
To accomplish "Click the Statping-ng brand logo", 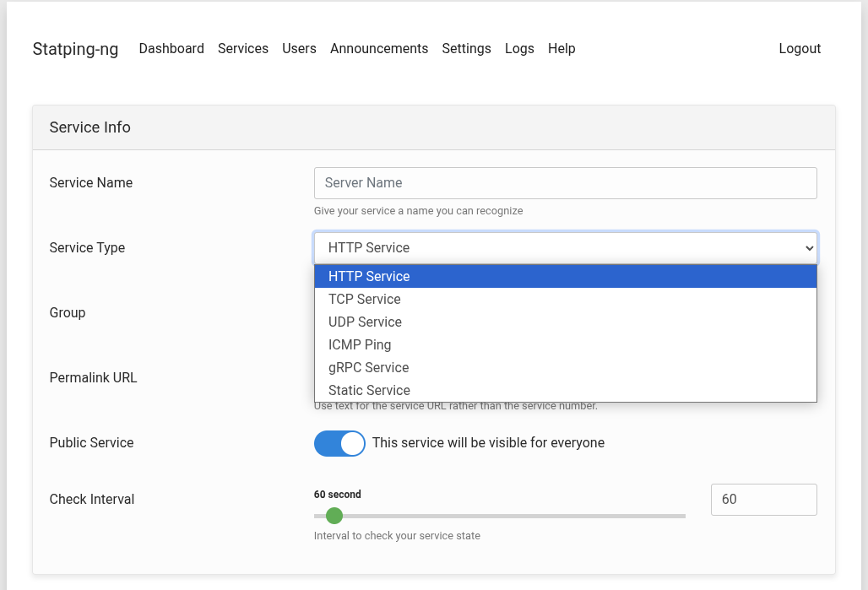I will pyautogui.click(x=75, y=49).
